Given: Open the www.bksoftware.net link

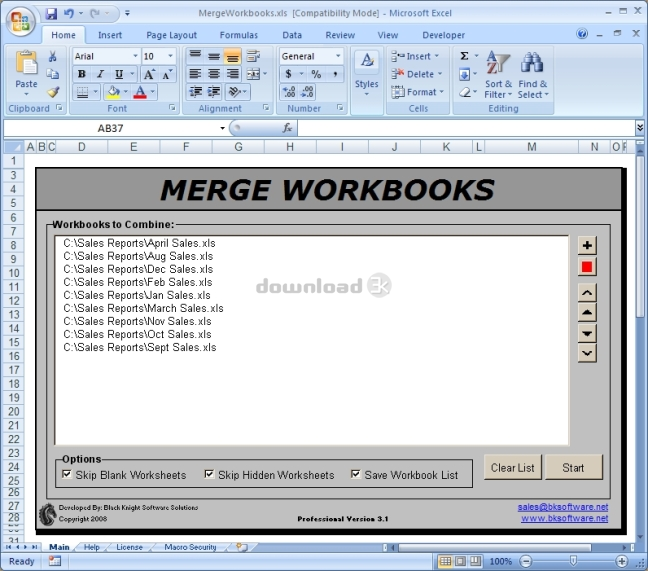Looking at the screenshot, I should 565,518.
